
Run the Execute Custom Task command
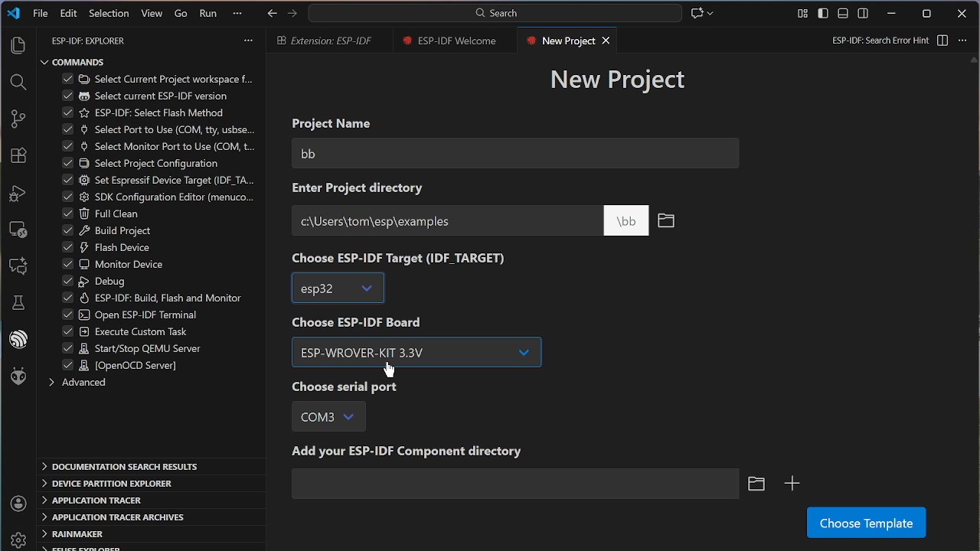(x=141, y=331)
